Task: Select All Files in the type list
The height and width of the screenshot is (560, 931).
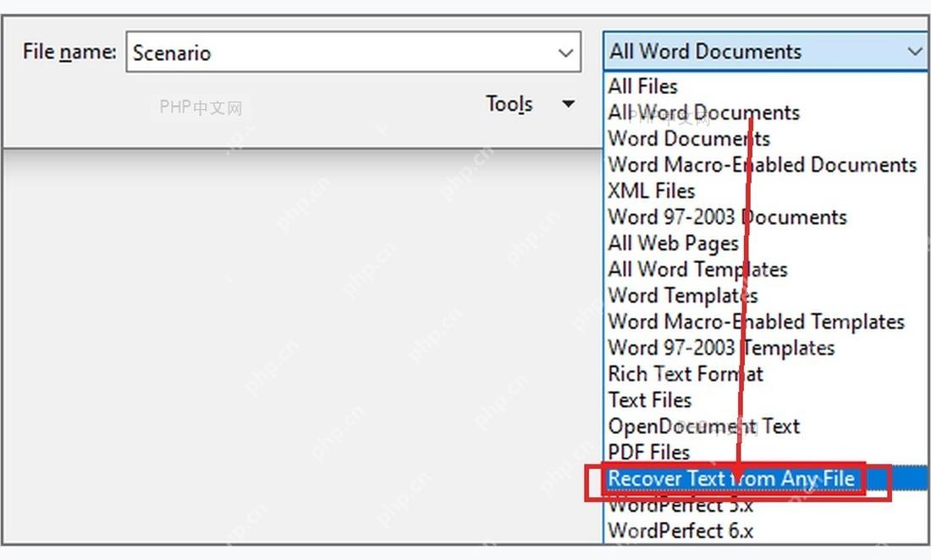Action: coord(766,86)
